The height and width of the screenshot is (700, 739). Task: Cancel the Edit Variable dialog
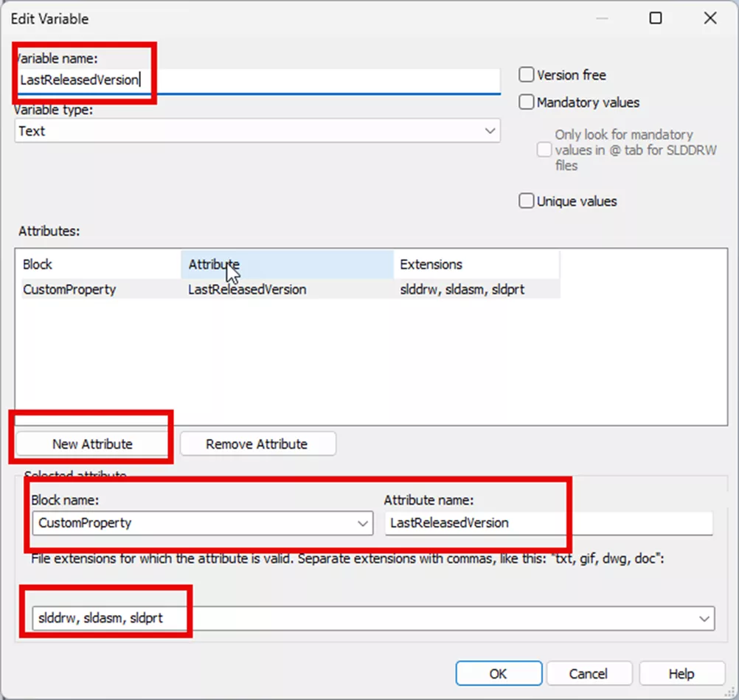pyautogui.click(x=589, y=673)
